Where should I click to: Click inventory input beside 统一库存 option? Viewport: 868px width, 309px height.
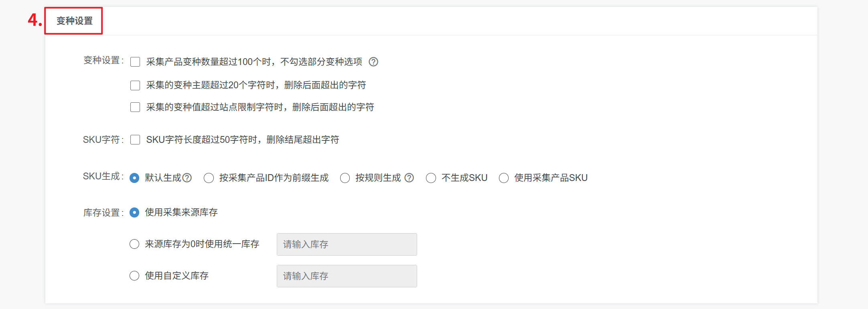click(347, 244)
